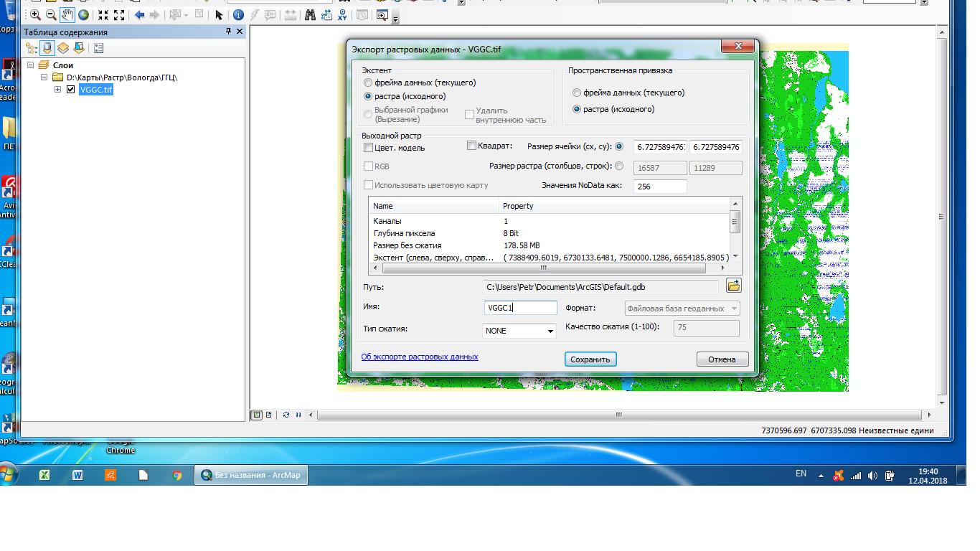This screenshot has height=551, width=980.
Task: Expand the VGGC.tif layer node
Action: point(58,90)
